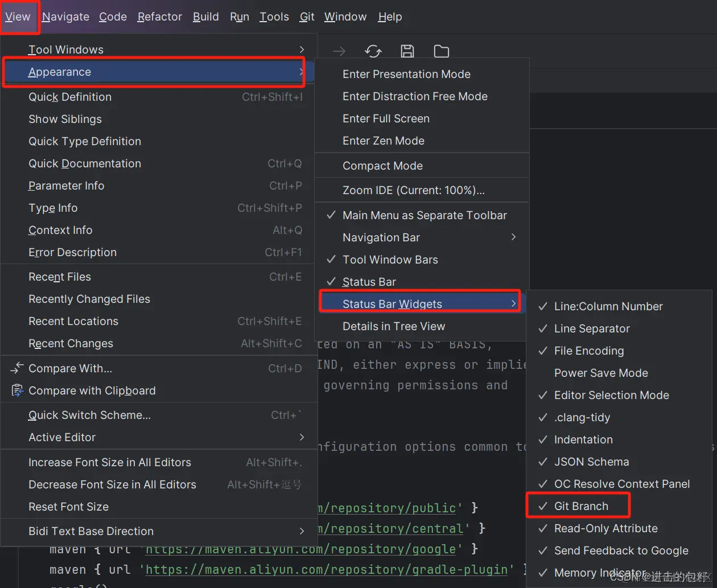Open the Build menu
The width and height of the screenshot is (717, 588).
point(206,17)
